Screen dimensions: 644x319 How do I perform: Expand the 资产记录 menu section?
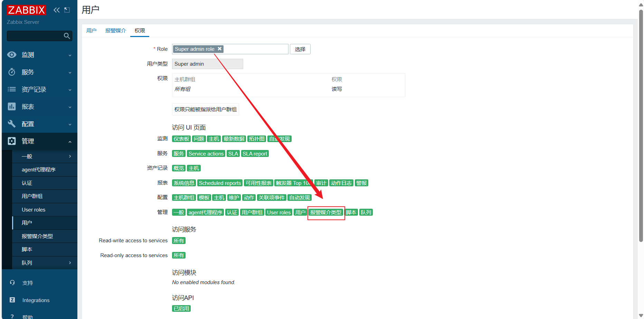click(70, 90)
